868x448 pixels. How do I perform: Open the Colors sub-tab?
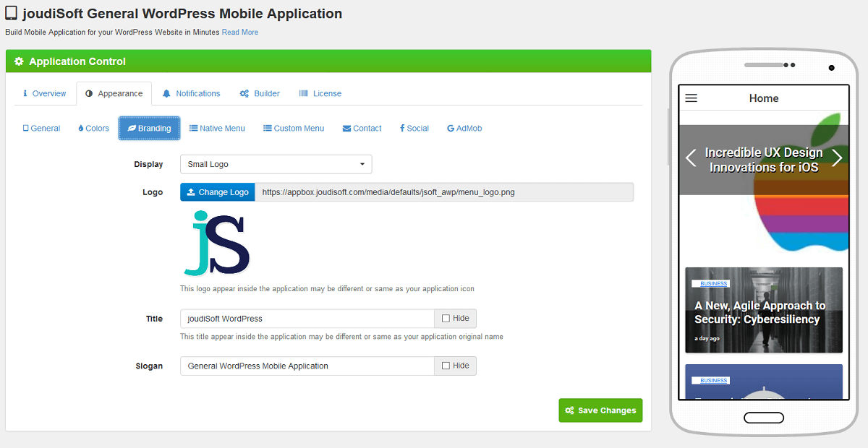point(93,128)
